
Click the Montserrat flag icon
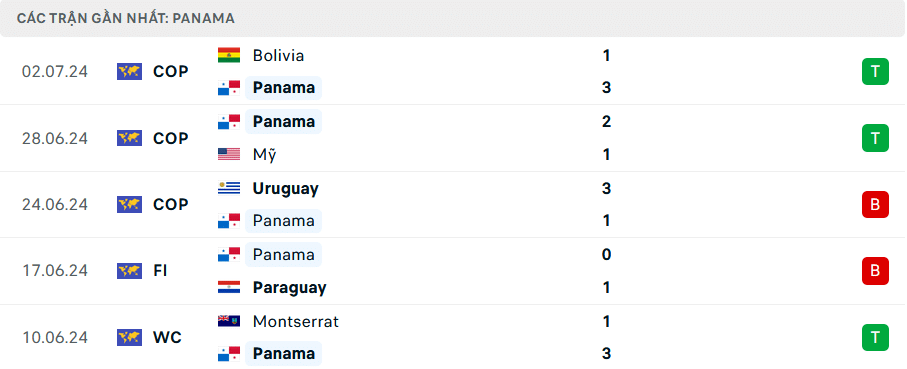point(228,321)
